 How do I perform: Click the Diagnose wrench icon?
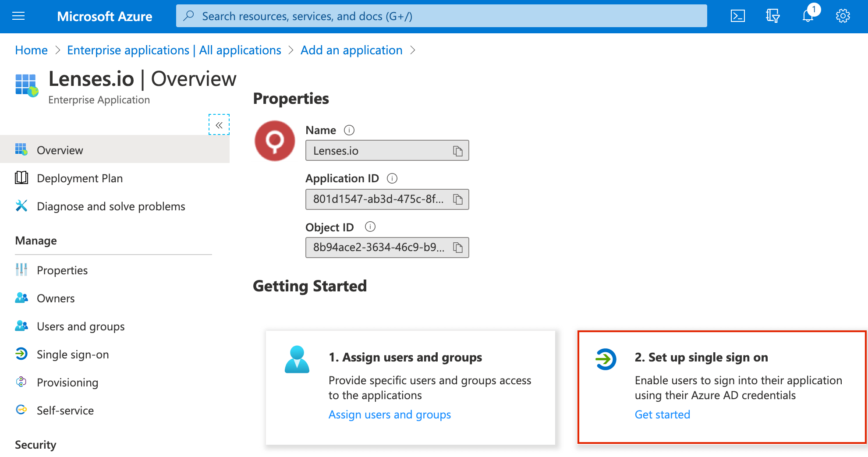(21, 205)
